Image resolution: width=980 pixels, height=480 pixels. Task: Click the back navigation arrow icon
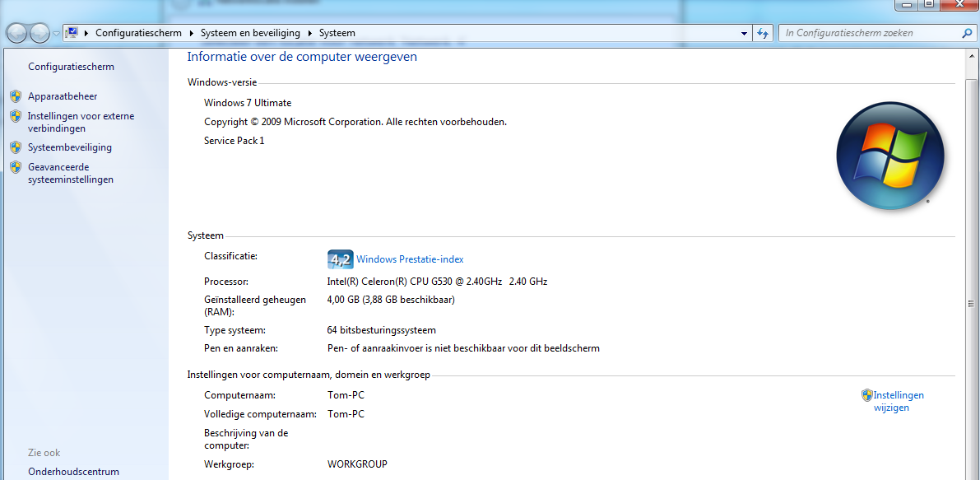(16, 33)
